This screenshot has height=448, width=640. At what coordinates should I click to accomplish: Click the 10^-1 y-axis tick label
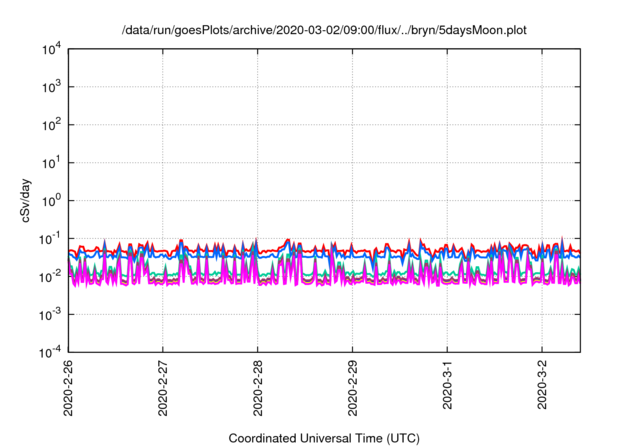pyautogui.click(x=50, y=239)
